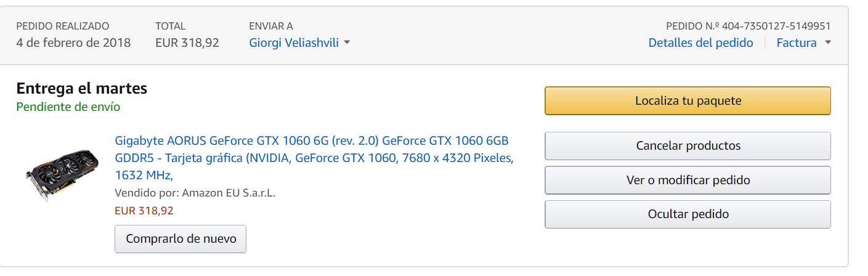Click the order number 404-7350127-5149951
The height and width of the screenshot is (276, 868).
point(776,26)
